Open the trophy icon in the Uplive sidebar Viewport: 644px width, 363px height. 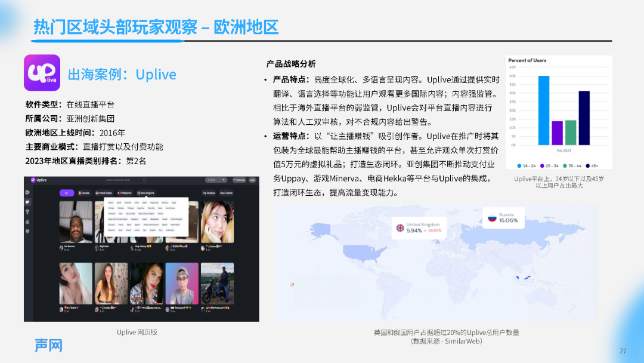pyautogui.click(x=27, y=212)
